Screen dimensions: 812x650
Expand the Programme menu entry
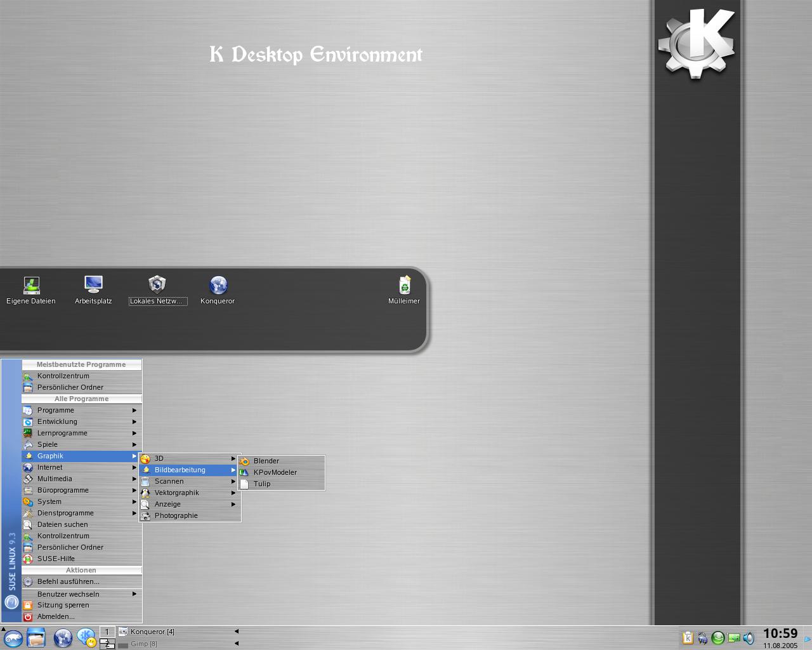81,410
